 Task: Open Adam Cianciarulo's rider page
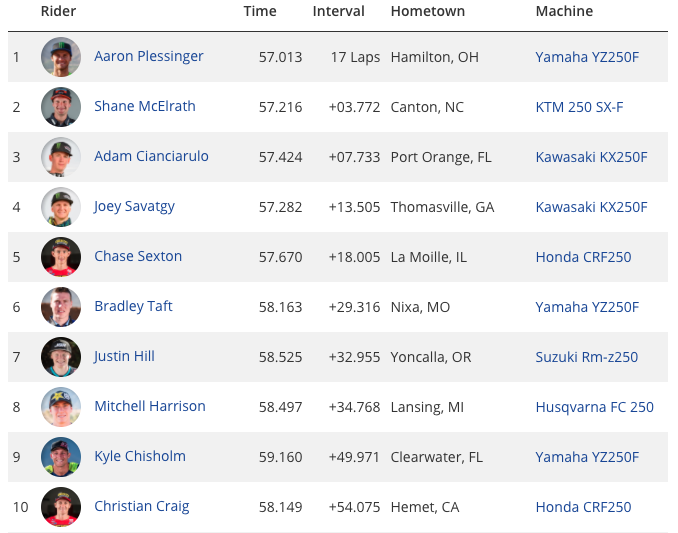(x=151, y=156)
